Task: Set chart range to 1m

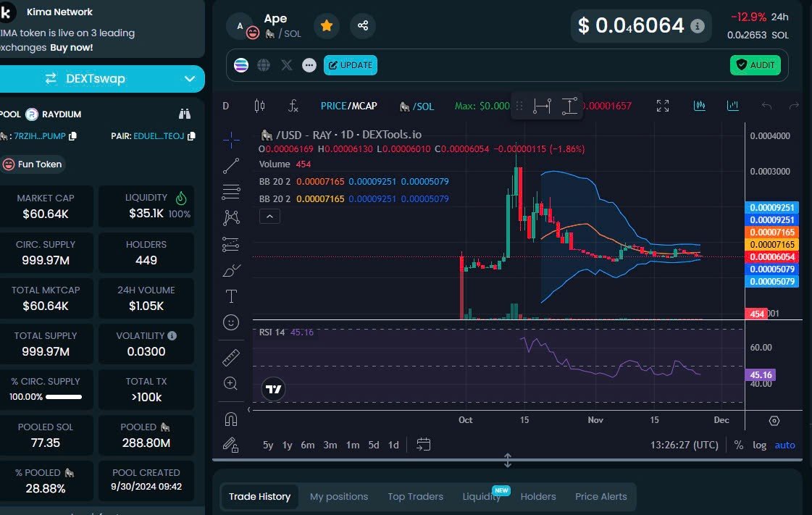Action: [x=353, y=445]
